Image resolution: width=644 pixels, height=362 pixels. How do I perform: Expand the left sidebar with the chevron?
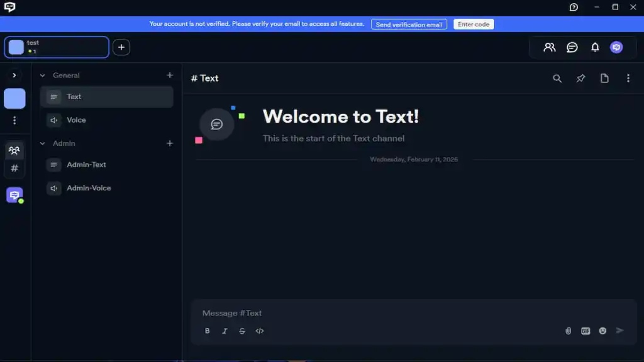[14, 75]
